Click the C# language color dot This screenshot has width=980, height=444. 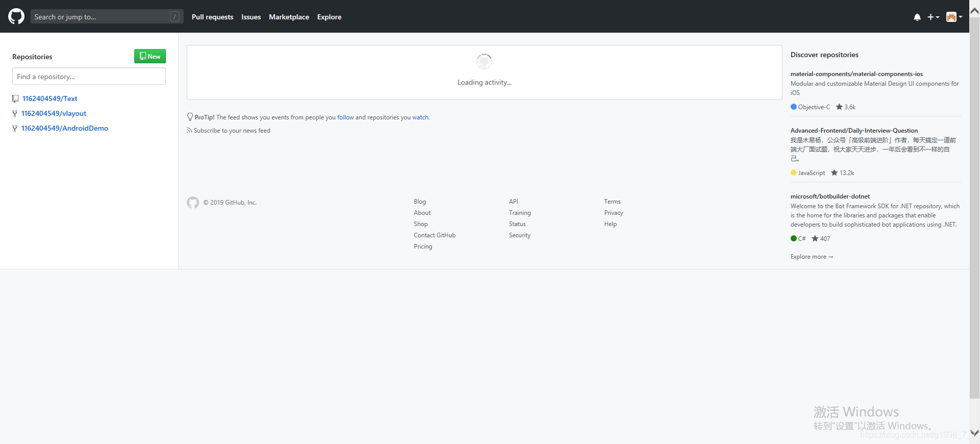tap(794, 238)
